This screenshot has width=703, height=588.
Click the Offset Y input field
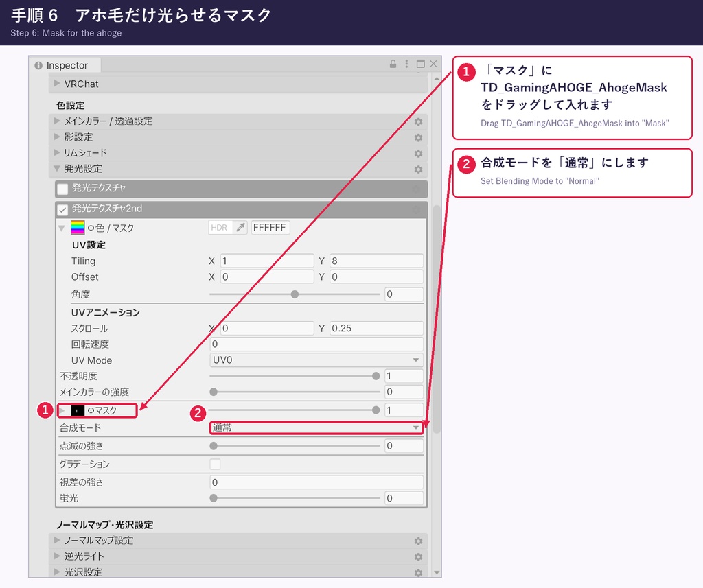pyautogui.click(x=377, y=277)
